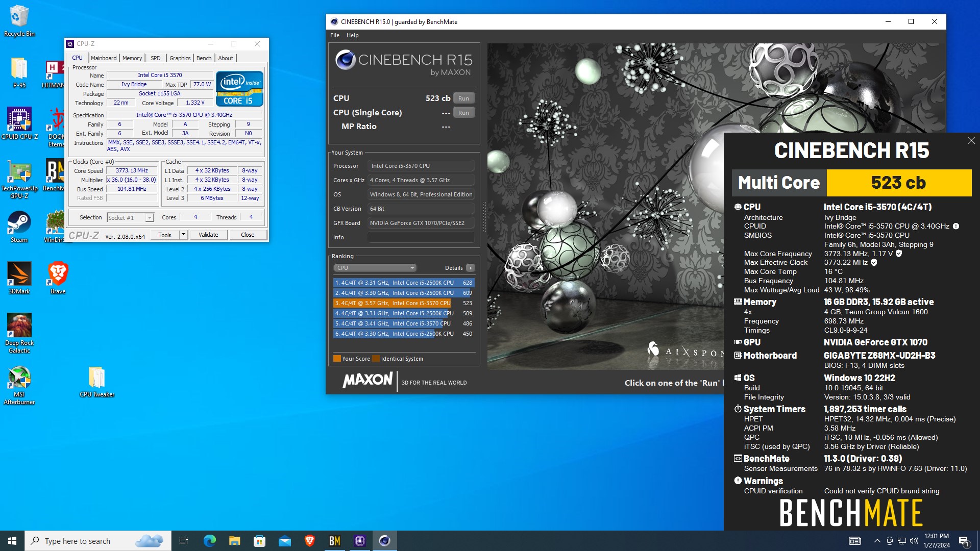Screen dimensions: 980x551
Task: Open Microsoft Store from the taskbar
Action: click(x=259, y=541)
